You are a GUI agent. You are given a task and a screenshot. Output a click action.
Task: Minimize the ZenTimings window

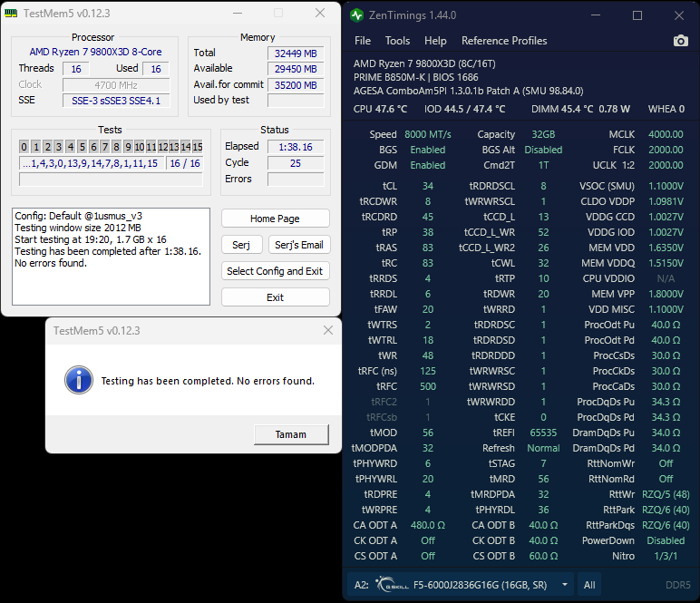coord(596,15)
